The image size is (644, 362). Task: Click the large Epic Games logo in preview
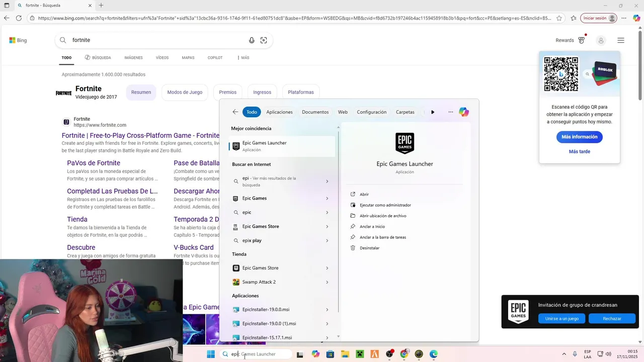[x=405, y=143]
